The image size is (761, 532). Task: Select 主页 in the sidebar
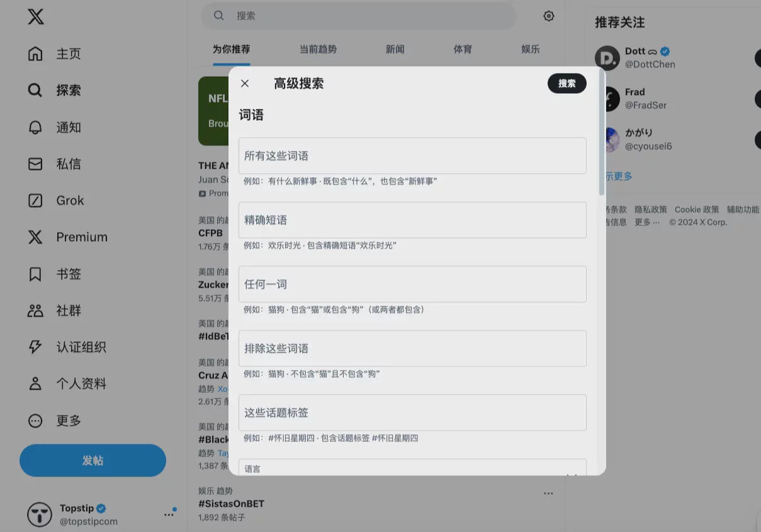pos(69,54)
